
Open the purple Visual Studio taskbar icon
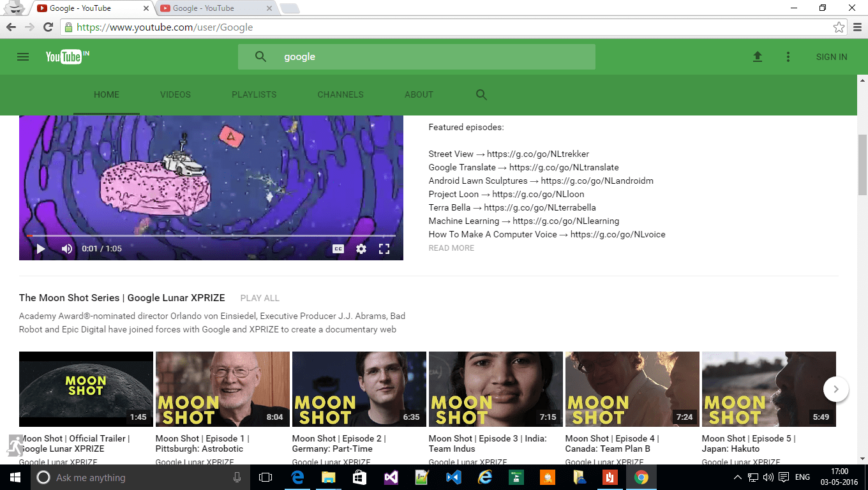[391, 477]
